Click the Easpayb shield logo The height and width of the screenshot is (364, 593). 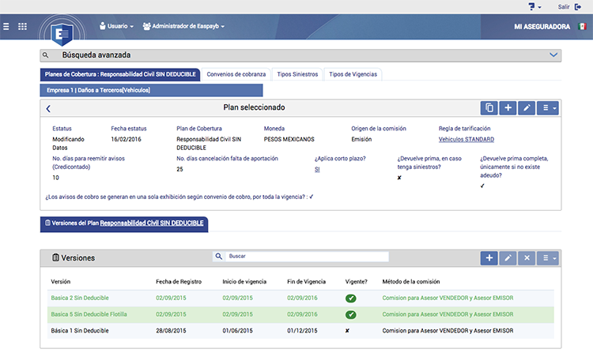pos(62,35)
